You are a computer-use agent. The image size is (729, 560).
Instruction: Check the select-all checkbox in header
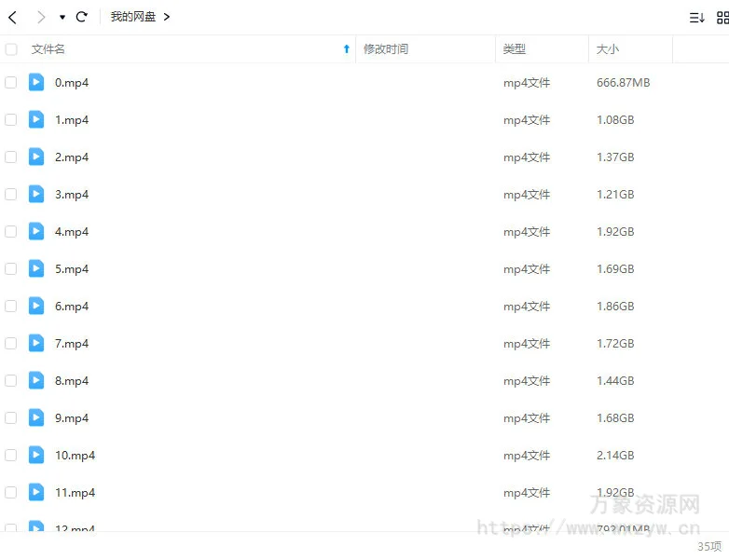coord(11,49)
